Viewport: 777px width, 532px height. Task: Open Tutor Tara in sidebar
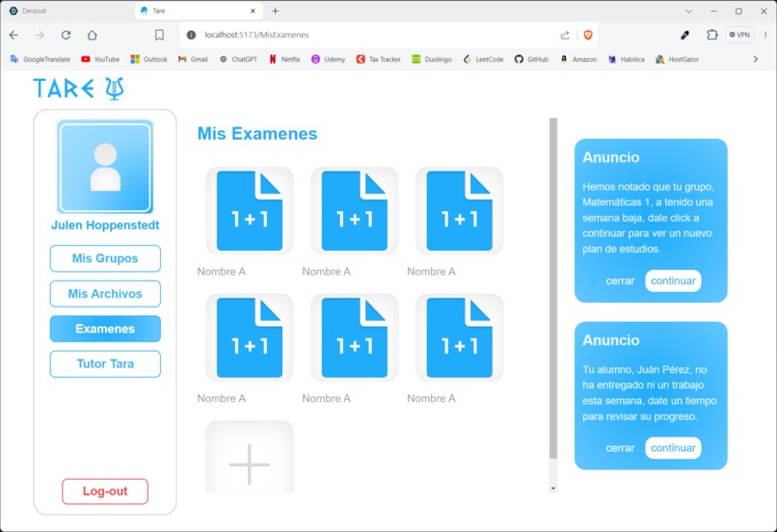(x=105, y=364)
